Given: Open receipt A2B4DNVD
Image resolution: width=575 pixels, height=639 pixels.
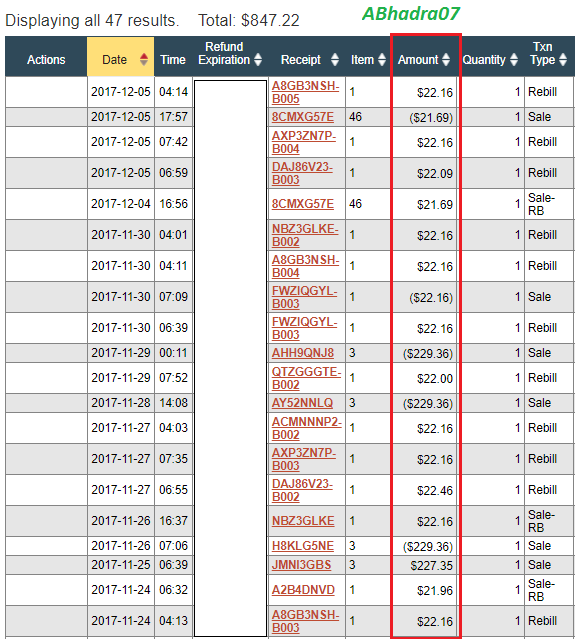Looking at the screenshot, I should [303, 590].
